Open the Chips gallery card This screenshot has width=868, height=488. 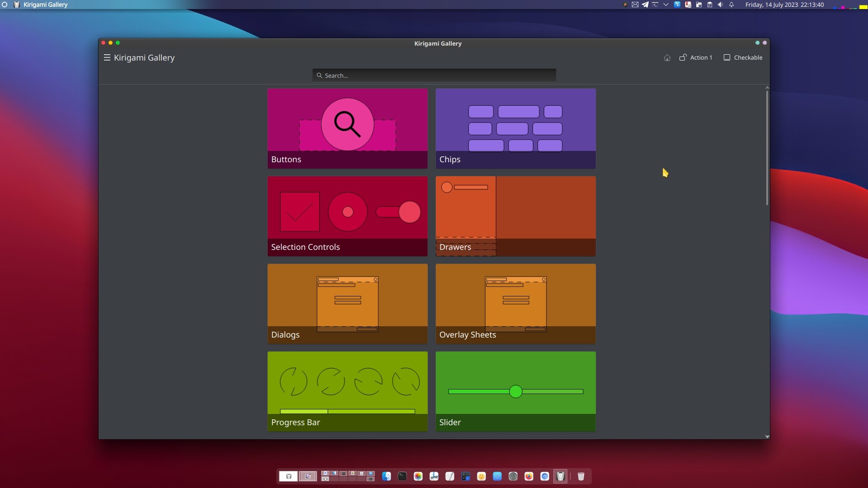tap(516, 128)
